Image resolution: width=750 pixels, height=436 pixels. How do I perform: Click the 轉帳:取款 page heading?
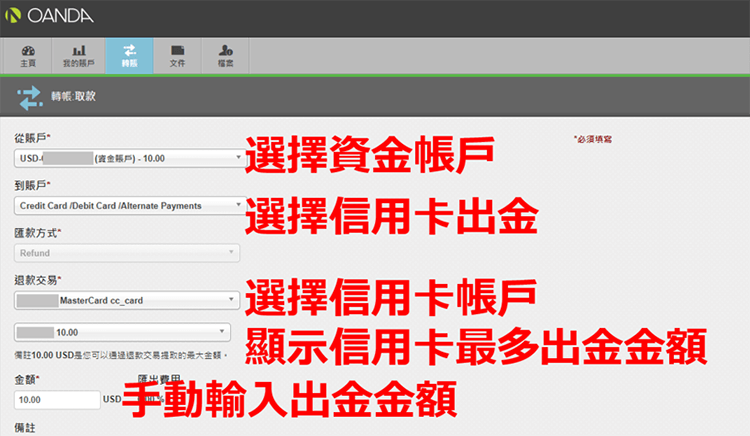[x=74, y=97]
